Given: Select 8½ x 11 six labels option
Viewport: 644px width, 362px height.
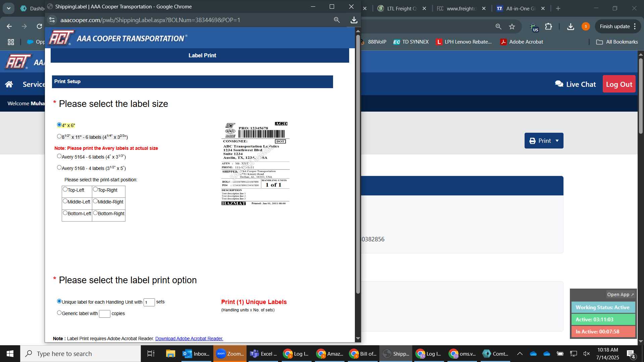Looking at the screenshot, I should 59,136.
